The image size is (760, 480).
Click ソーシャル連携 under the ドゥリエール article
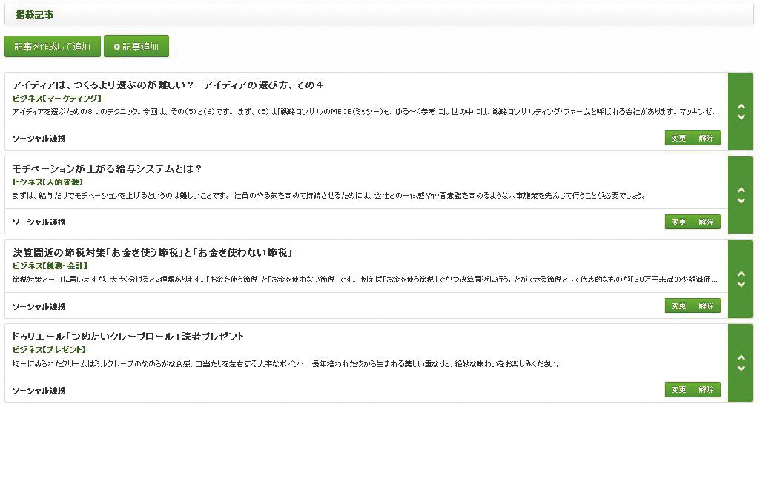[x=39, y=390]
